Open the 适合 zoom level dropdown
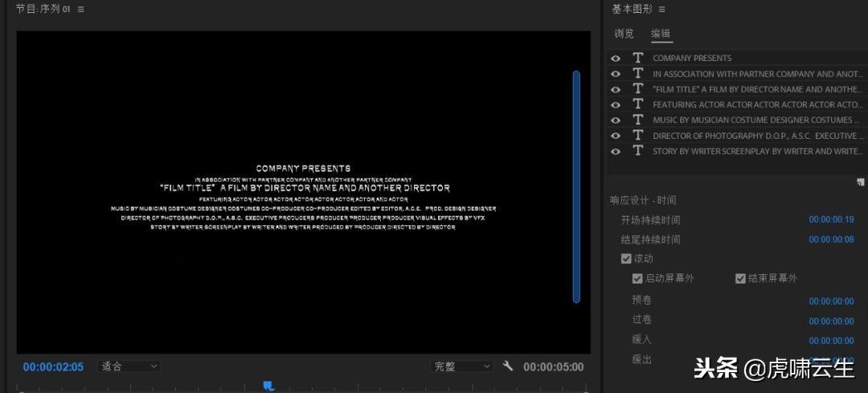Viewport: 868px width, 393px height. click(129, 366)
